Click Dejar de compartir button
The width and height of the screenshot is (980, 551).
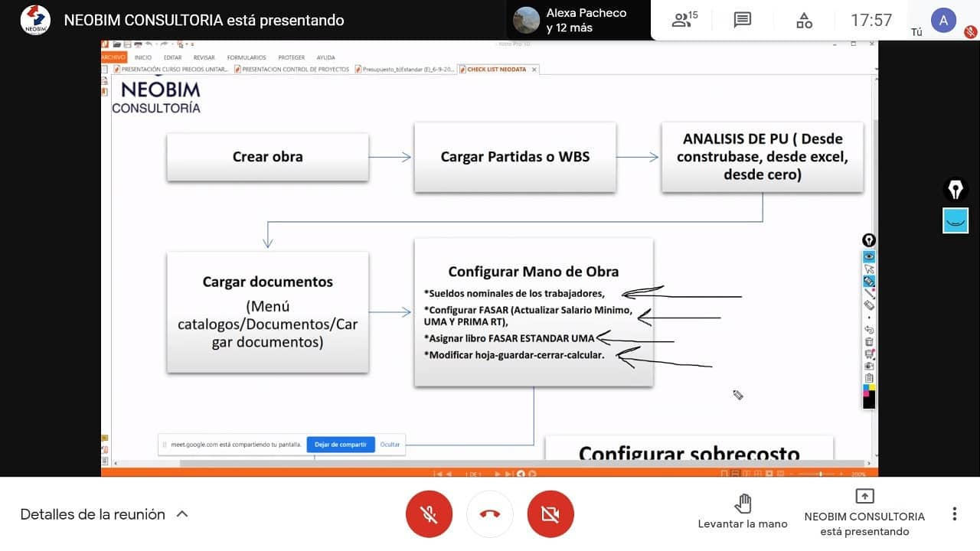click(341, 444)
